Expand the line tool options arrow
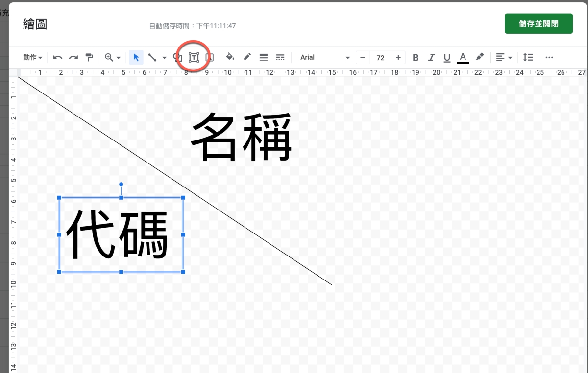The height and width of the screenshot is (373, 588). 164,58
